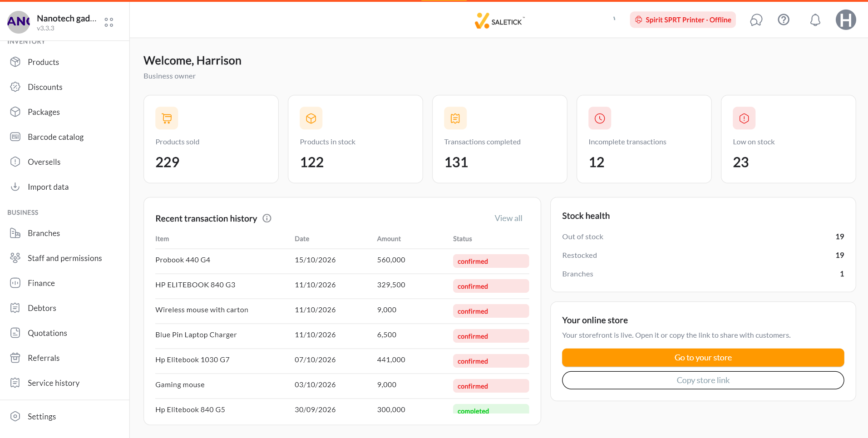868x438 pixels.
Task: Click the Branches building icon
Action: pyautogui.click(x=15, y=233)
